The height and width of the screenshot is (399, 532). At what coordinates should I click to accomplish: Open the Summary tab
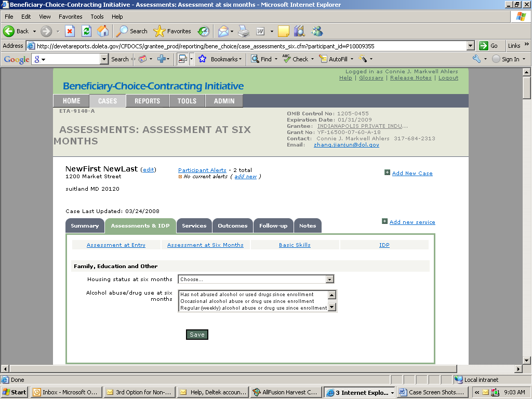(85, 225)
